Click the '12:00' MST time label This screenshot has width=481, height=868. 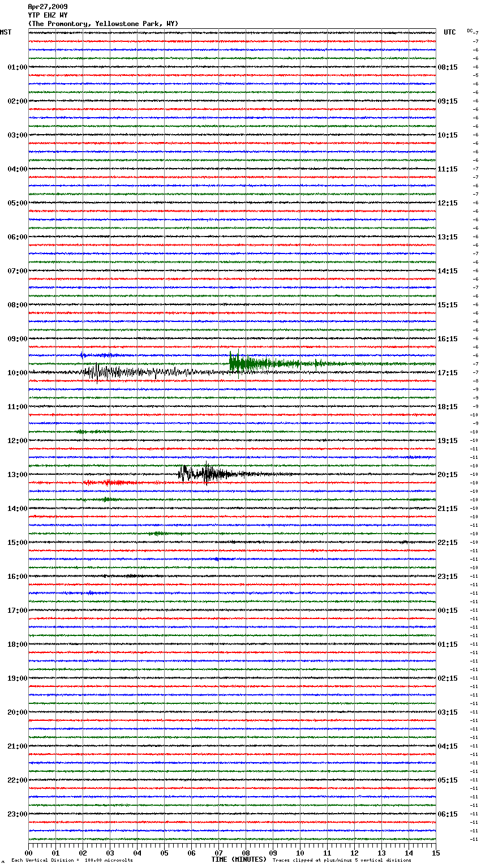tap(18, 441)
